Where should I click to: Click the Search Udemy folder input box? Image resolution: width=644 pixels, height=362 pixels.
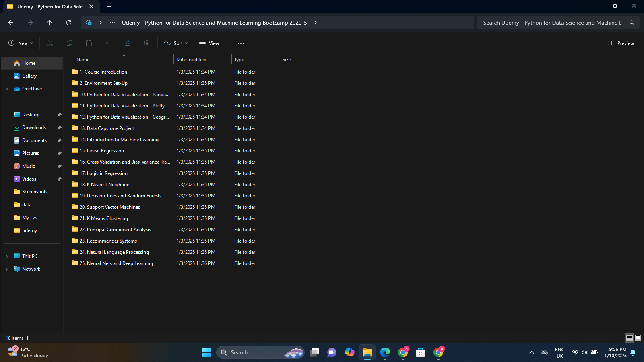click(x=552, y=23)
